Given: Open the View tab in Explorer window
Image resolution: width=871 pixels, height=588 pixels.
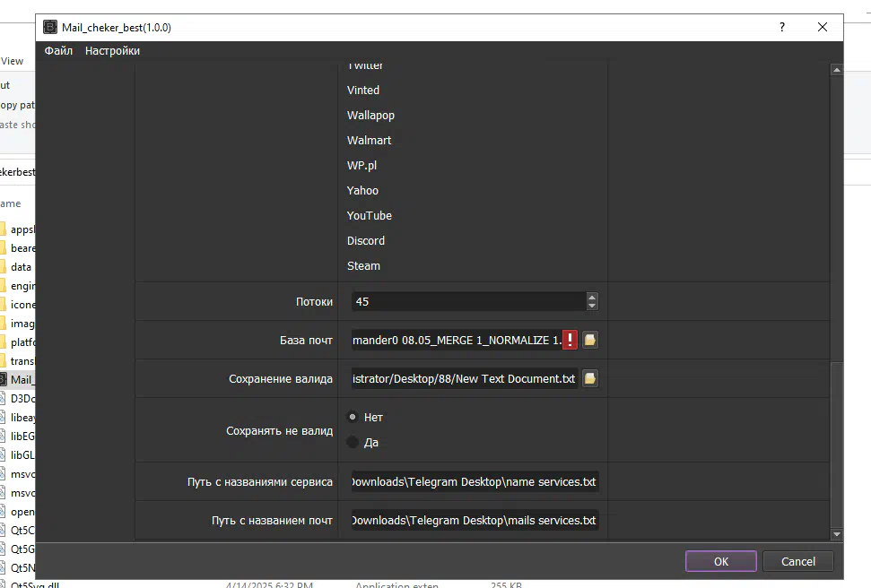Looking at the screenshot, I should (13, 61).
